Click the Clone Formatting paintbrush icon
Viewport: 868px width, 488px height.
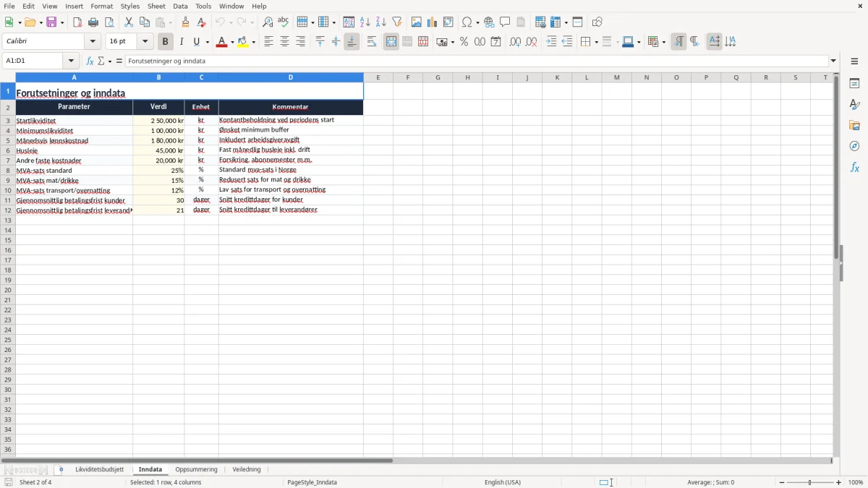point(186,22)
